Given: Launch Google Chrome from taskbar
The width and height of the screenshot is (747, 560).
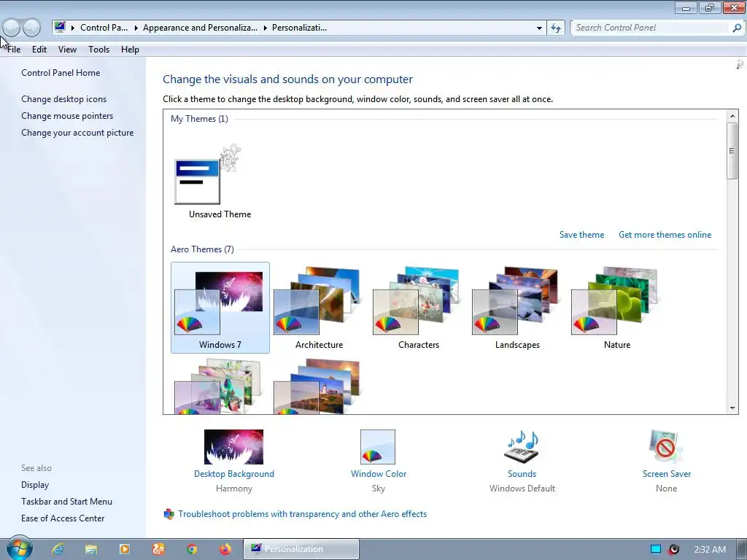Looking at the screenshot, I should coord(192,549).
